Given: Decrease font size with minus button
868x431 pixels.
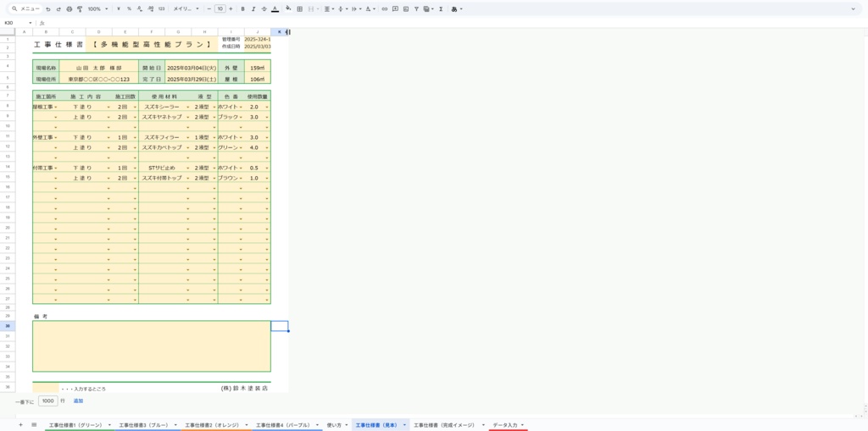Looking at the screenshot, I should pyautogui.click(x=209, y=8).
